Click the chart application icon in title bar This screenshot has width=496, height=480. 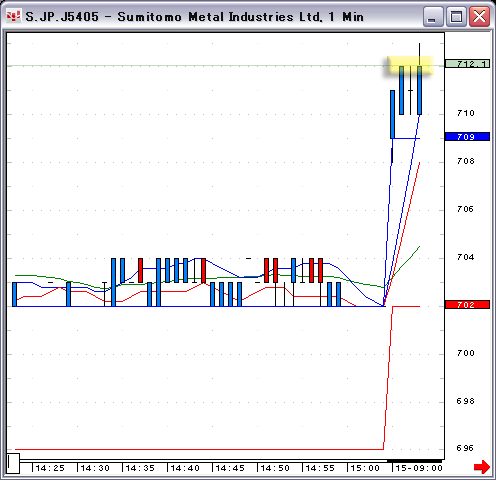(x=14, y=16)
